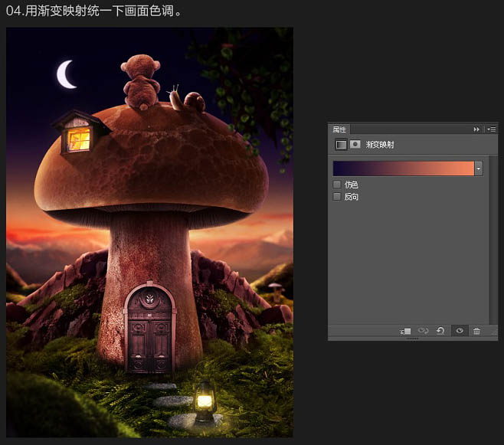
Task: Click the purple-to-orange gradient bar
Action: point(403,169)
